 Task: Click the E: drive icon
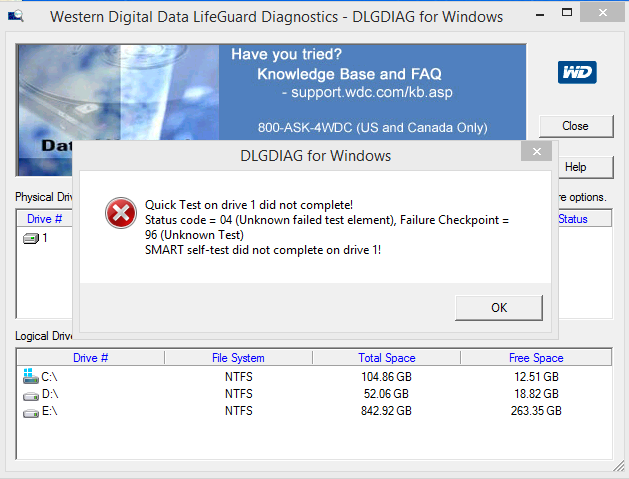(30, 411)
